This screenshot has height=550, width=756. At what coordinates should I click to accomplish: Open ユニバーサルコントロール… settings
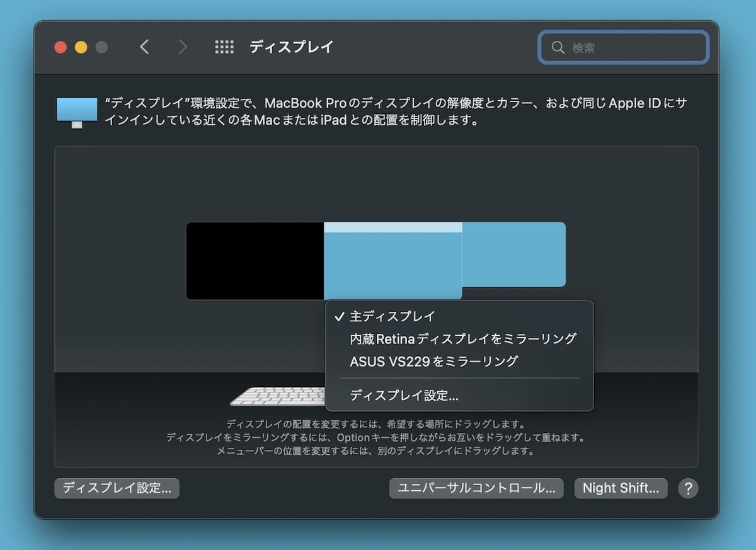pos(476,488)
